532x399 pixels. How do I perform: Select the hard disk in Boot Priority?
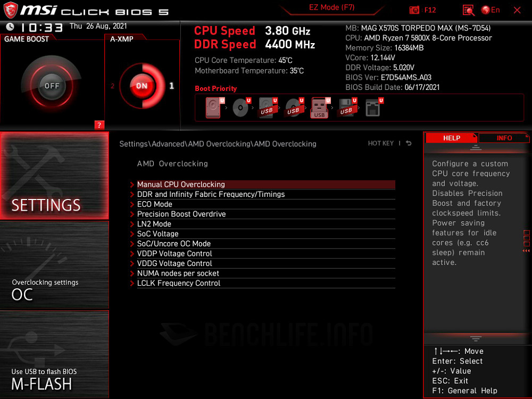point(213,106)
